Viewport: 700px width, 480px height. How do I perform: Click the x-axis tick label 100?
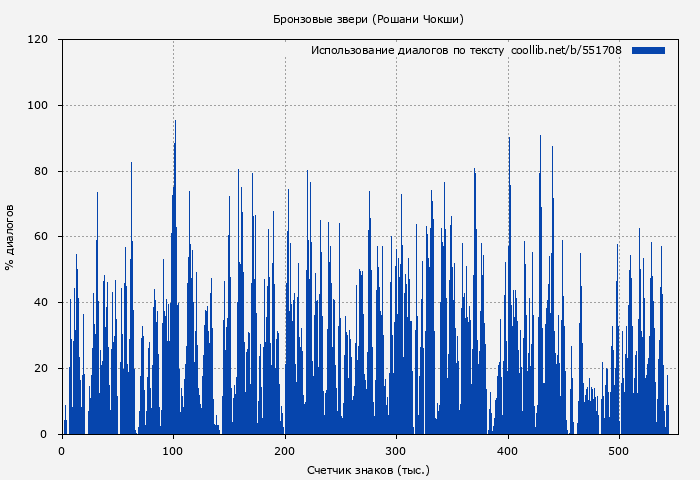coord(173,450)
